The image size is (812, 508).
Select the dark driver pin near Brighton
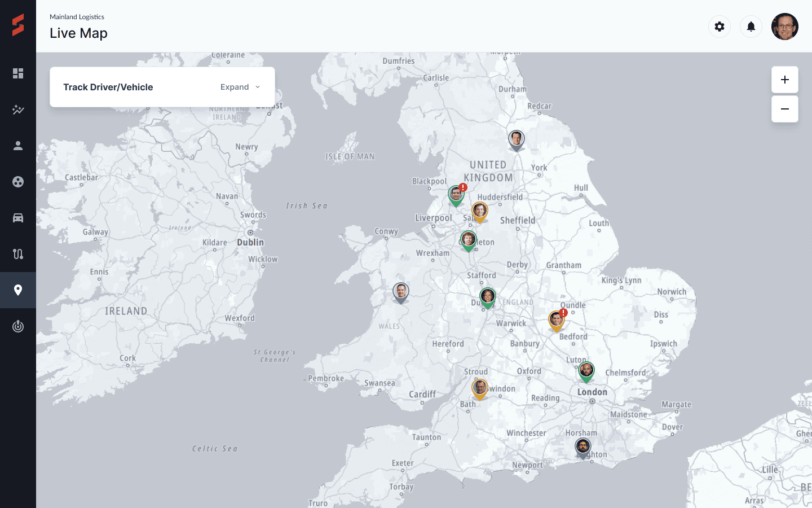point(583,449)
